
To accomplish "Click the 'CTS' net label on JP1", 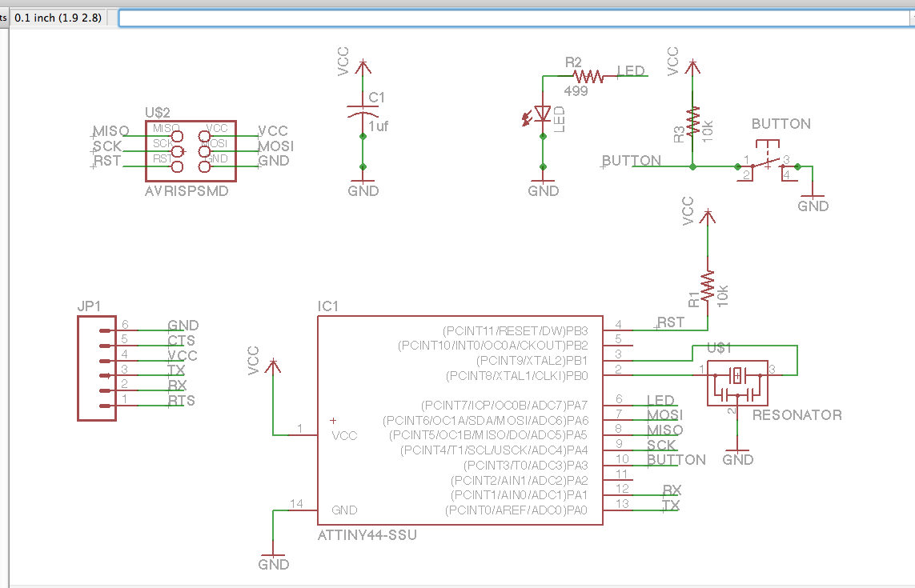I will pyautogui.click(x=182, y=340).
